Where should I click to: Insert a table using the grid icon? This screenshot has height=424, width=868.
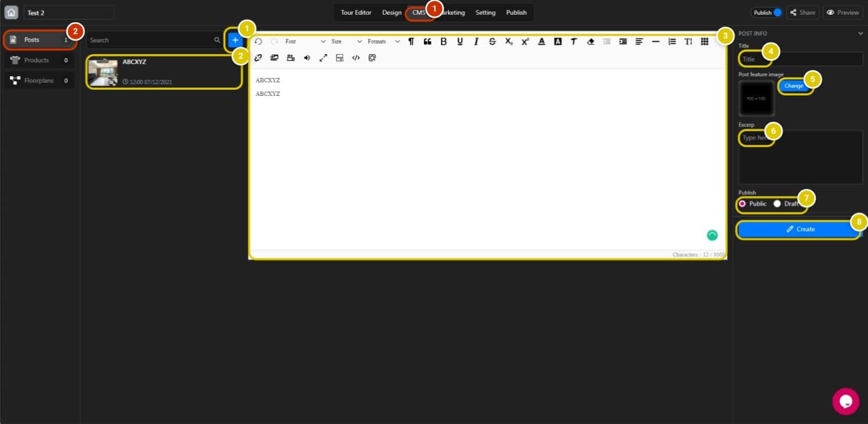(705, 42)
